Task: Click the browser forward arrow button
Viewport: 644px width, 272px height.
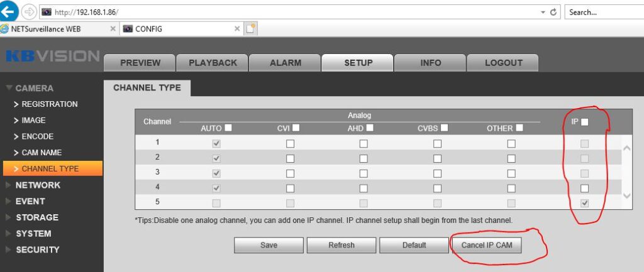Action: click(x=29, y=12)
